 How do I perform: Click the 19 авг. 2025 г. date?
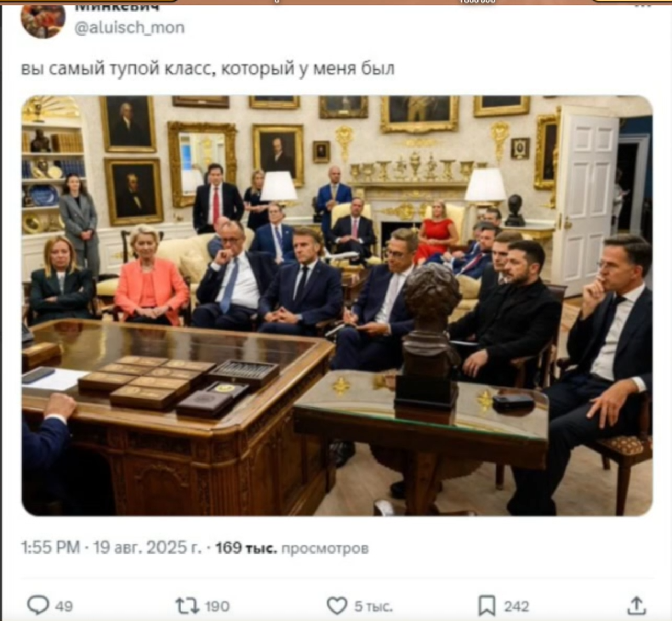tap(147, 547)
